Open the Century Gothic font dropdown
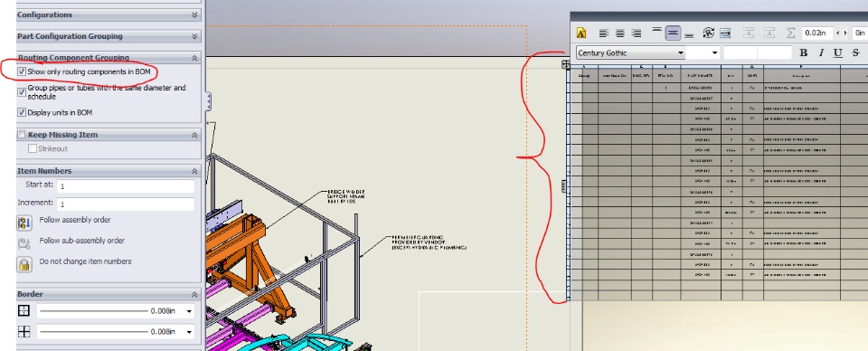Viewport: 868px width, 351px height. point(681,53)
